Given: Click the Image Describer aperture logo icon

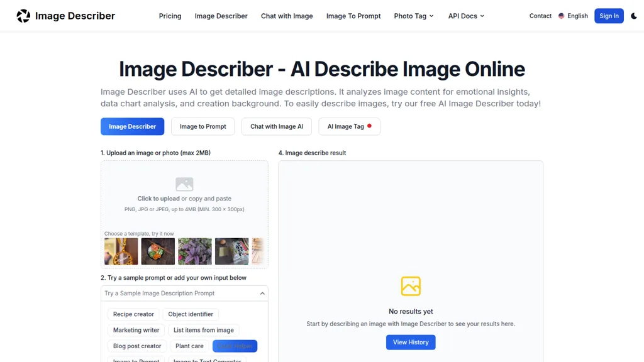Looking at the screenshot, I should point(23,16).
